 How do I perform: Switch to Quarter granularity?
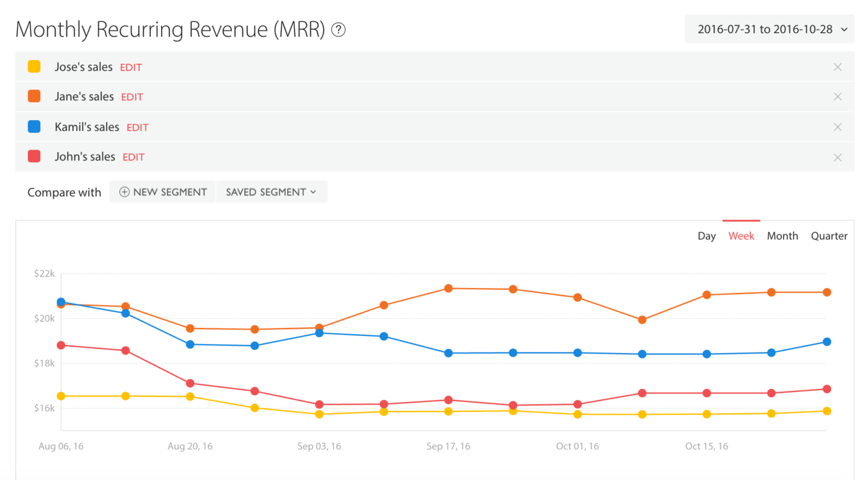tap(829, 235)
